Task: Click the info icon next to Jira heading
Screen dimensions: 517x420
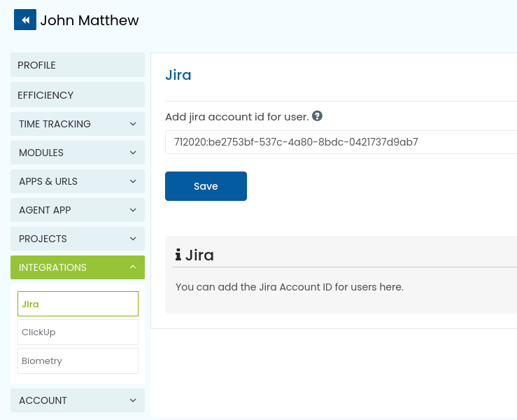Action: tap(178, 255)
